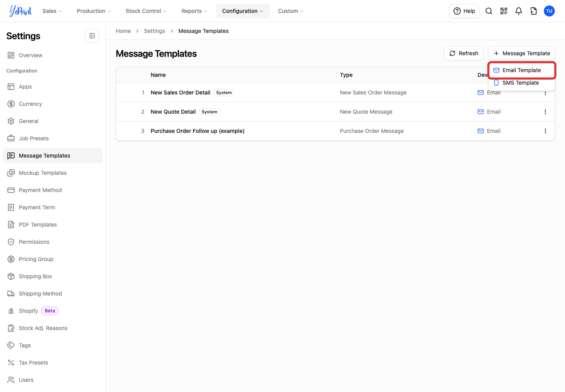Choose SMS Template from dropdown

522,83
